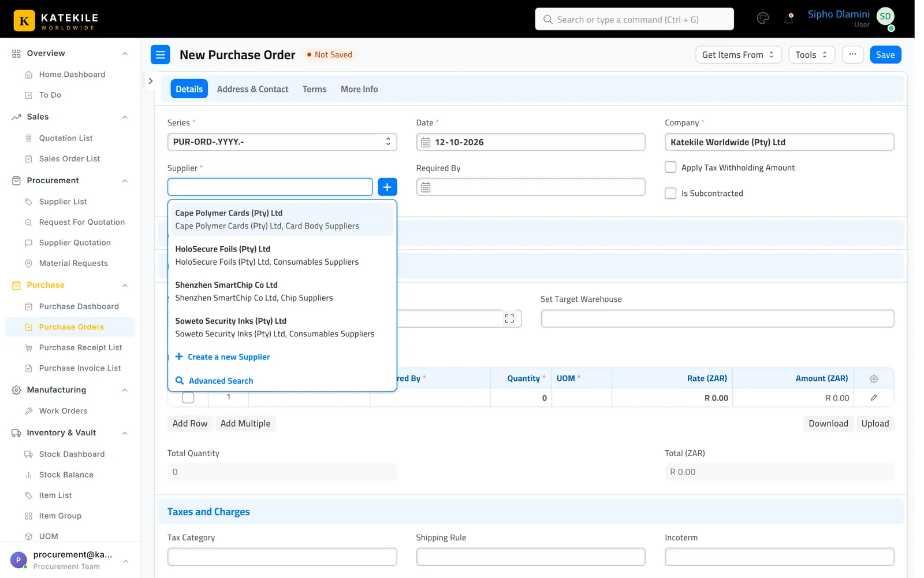
Task: Open items table settings gear icon
Action: point(874,379)
